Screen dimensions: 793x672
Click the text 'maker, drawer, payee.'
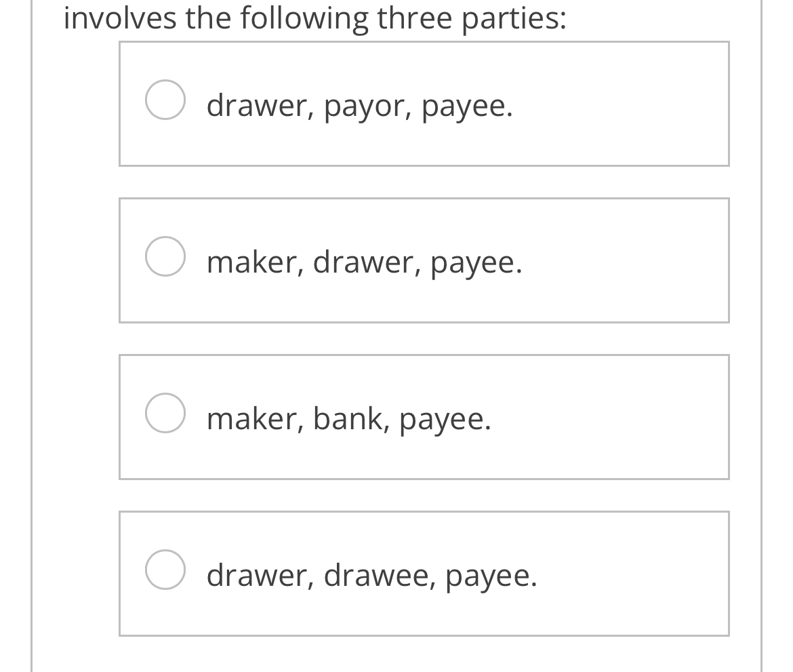click(364, 262)
